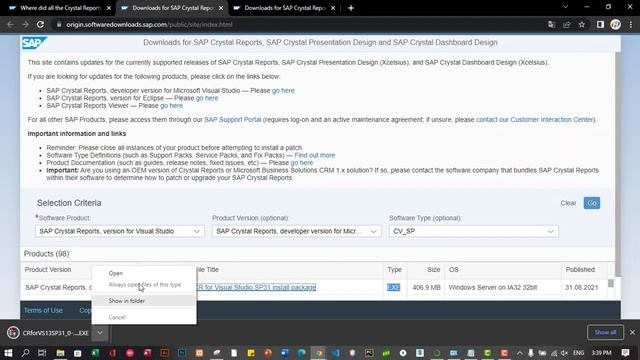Click the lock icon in address bar
Image resolution: width=640 pixels, height=360 pixels.
tap(59, 24)
